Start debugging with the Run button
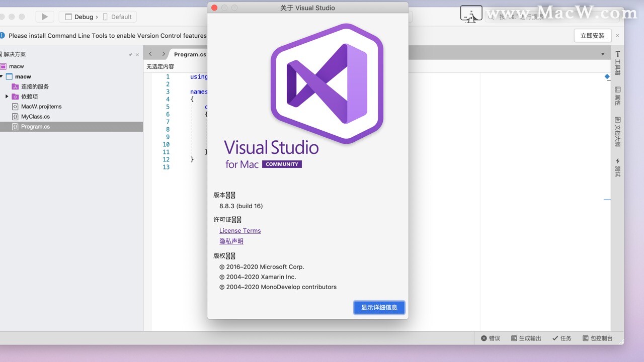 [x=44, y=16]
